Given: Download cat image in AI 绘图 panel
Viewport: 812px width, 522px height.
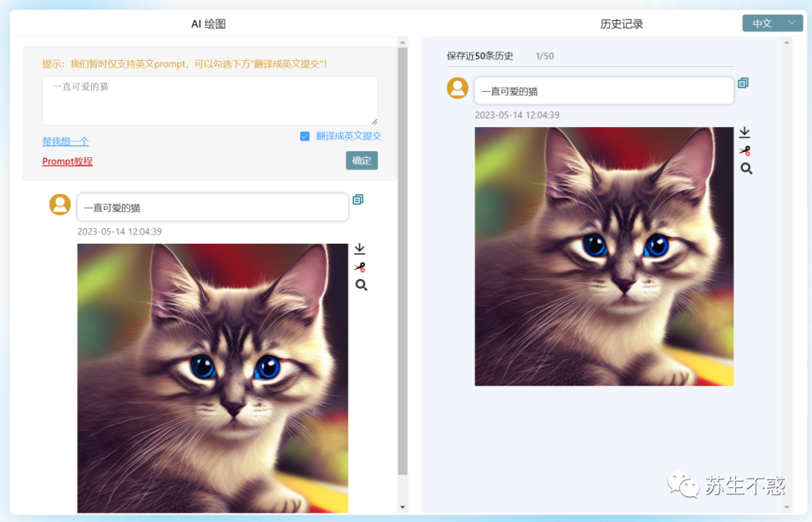Looking at the screenshot, I should coord(359,249).
